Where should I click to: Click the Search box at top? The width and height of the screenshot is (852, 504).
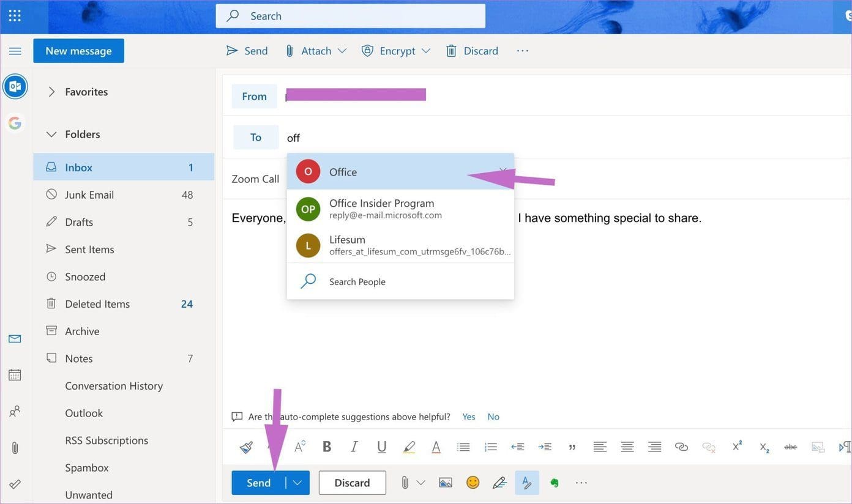pos(351,16)
